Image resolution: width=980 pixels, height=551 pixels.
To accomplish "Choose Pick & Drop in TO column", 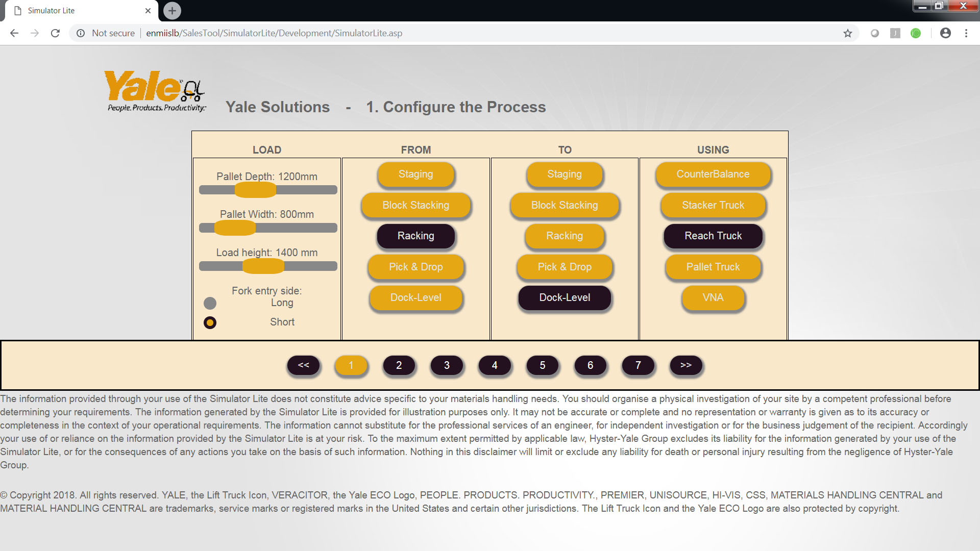I will [x=565, y=267].
